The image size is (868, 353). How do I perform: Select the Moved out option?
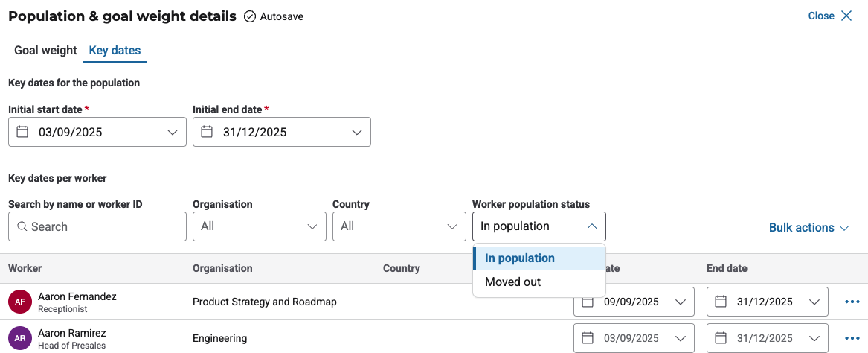coord(513,282)
